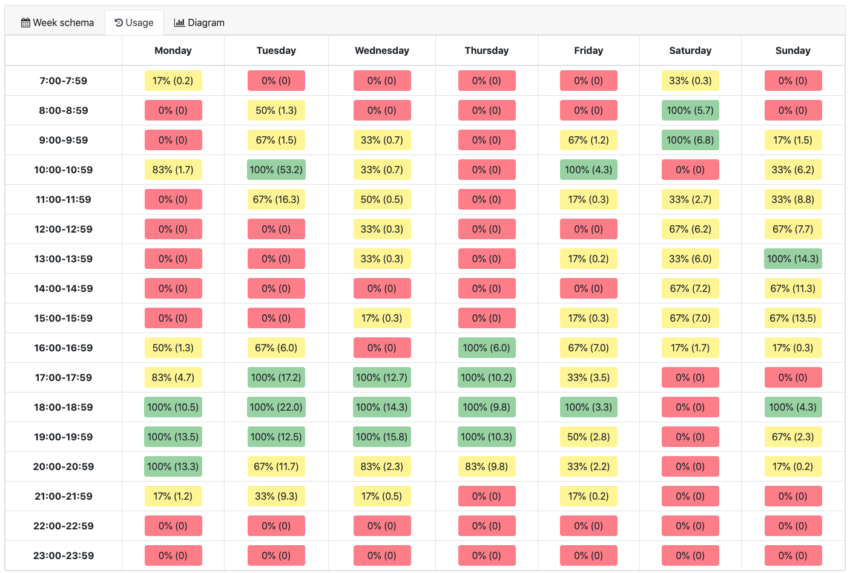Switch to the Week schema tab label

pyautogui.click(x=63, y=22)
